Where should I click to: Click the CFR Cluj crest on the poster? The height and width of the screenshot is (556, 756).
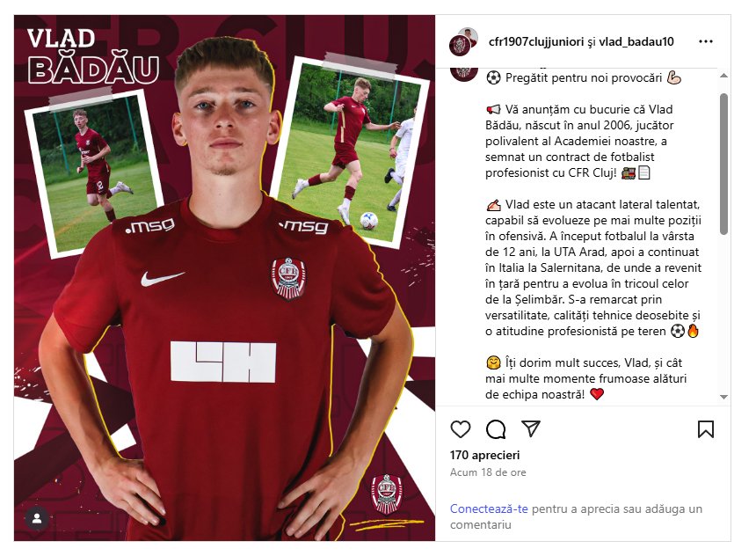point(387,494)
